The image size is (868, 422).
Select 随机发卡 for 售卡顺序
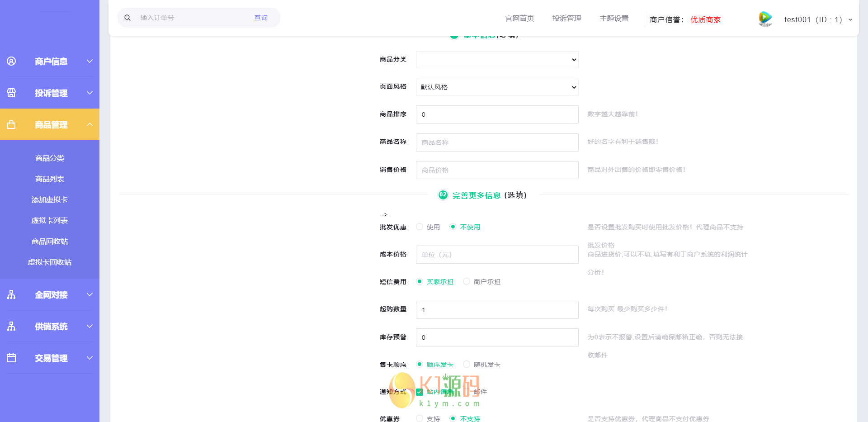coord(467,364)
